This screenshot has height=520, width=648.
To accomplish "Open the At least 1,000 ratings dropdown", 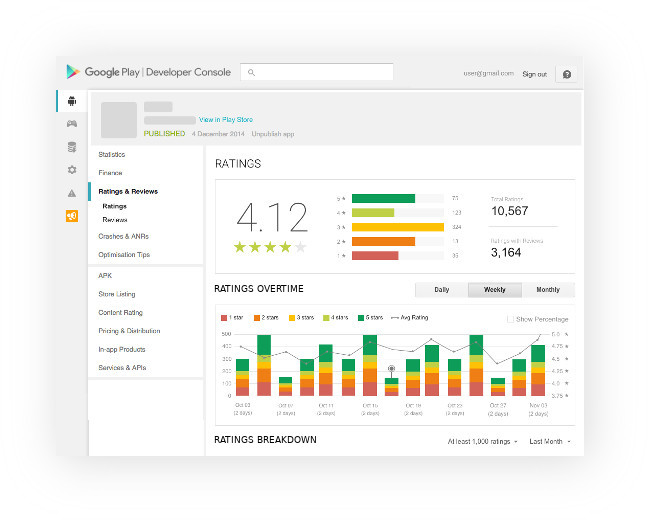I will click(x=482, y=441).
